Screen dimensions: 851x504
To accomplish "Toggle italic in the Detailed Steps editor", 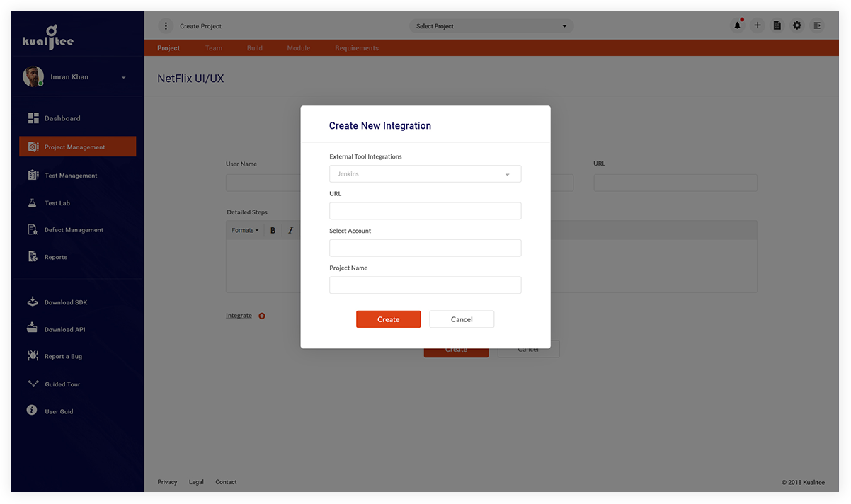I will [x=290, y=230].
